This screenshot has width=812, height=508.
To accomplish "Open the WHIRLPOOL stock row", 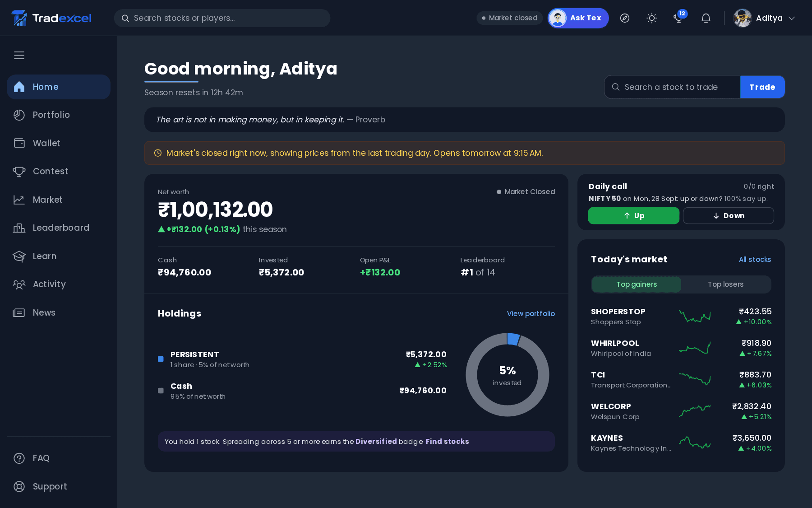I will pyautogui.click(x=681, y=348).
